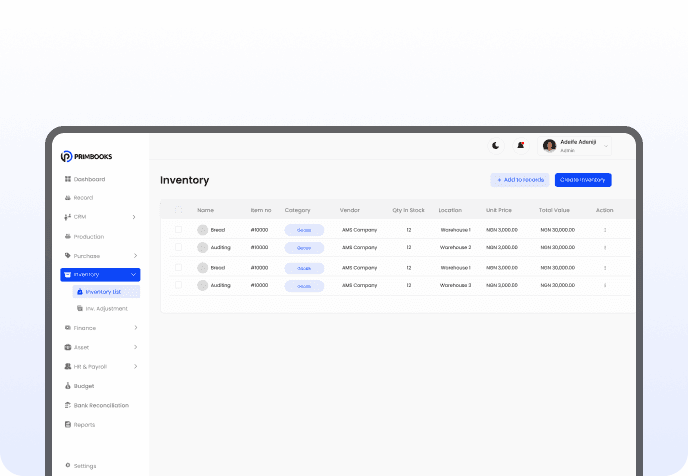Expand the Purchase submenu chevron
Screen dimensions: 688x476
pyautogui.click(x=135, y=255)
